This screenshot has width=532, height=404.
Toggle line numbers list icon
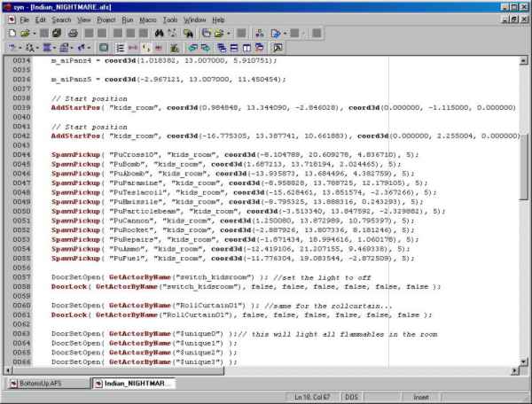(x=120, y=48)
